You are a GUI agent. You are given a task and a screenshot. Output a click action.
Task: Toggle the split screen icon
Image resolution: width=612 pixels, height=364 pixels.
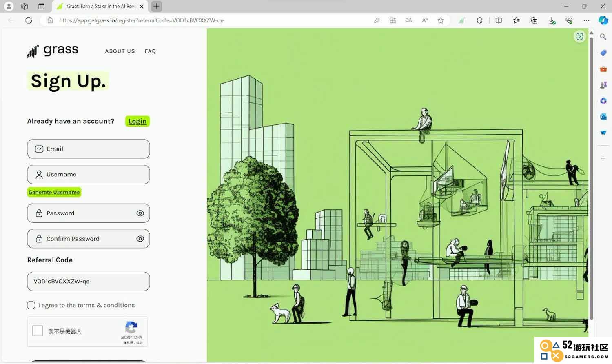tap(498, 20)
